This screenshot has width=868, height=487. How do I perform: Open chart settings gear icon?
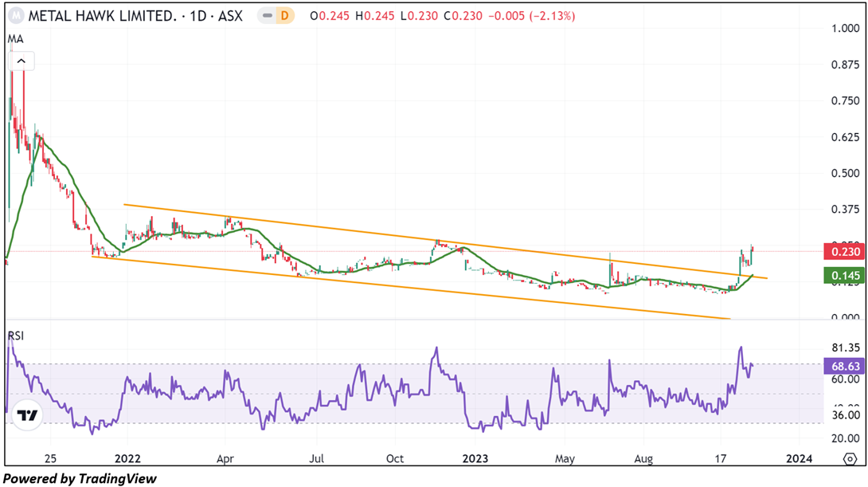[x=850, y=459]
